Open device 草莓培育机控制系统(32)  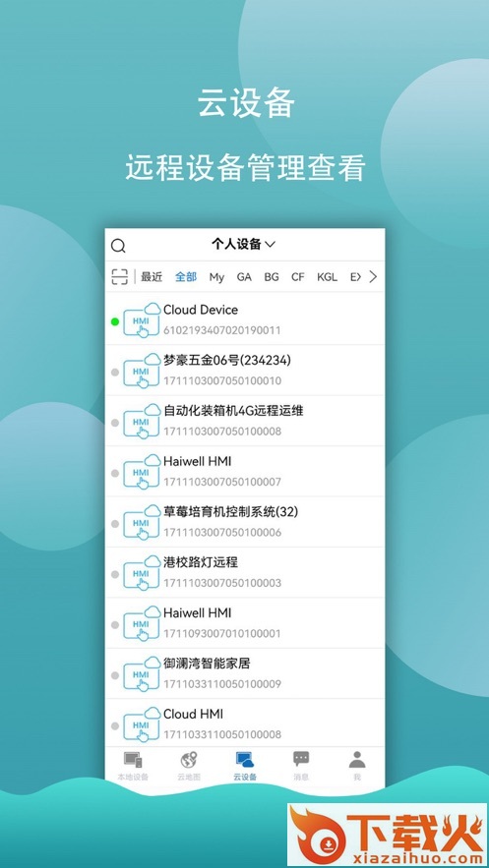230,512
